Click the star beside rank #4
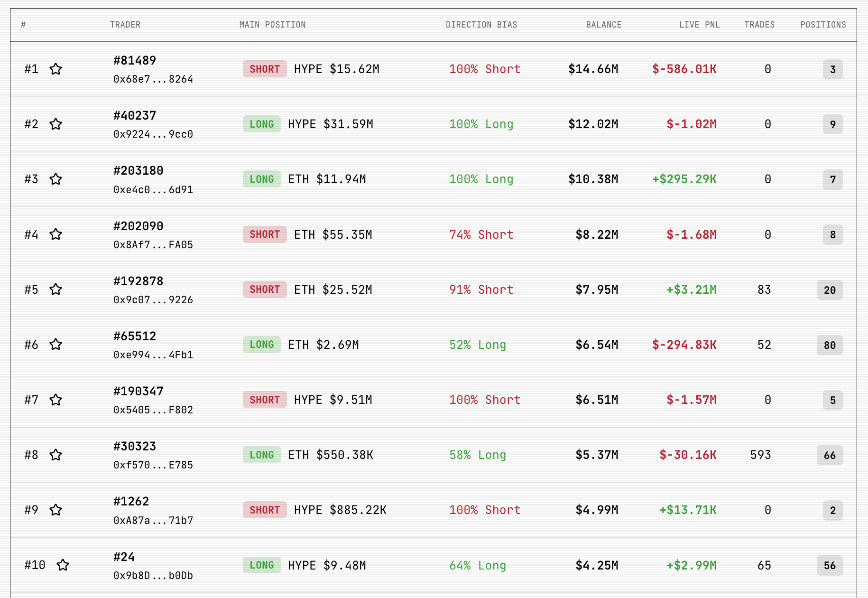This screenshot has width=868, height=598. point(56,234)
